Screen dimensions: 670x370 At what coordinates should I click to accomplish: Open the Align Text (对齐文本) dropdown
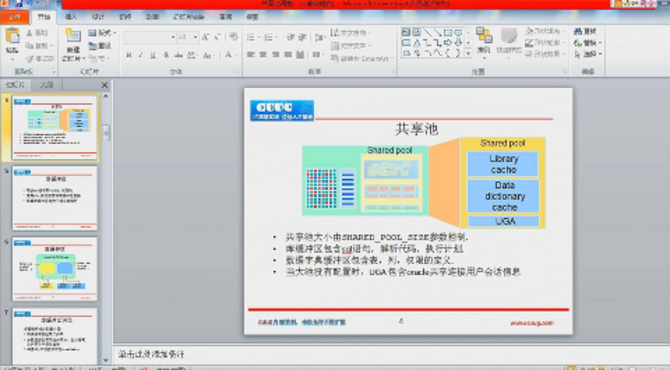350,45
